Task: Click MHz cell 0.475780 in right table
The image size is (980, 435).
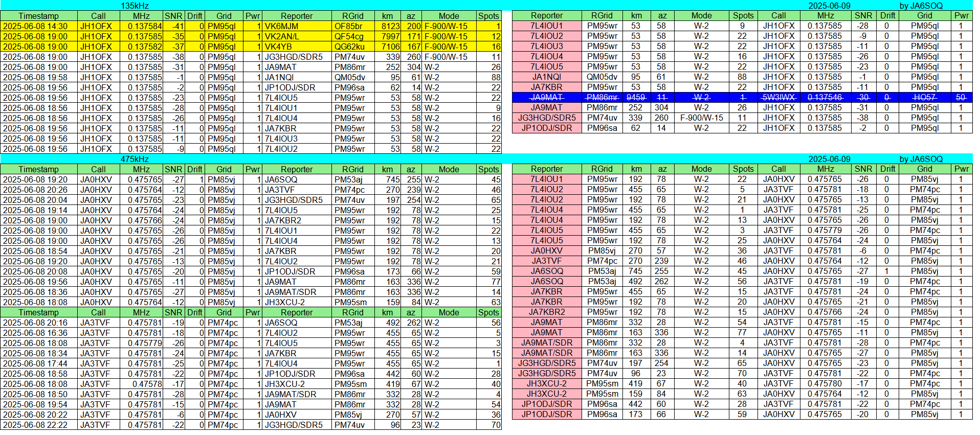Action: [x=826, y=383]
